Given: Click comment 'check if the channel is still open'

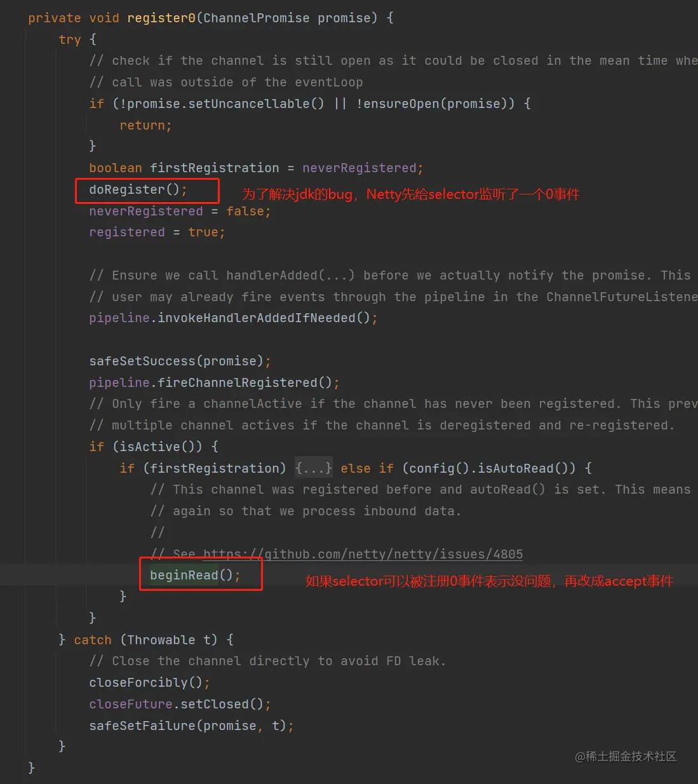Looking at the screenshot, I should (393, 60).
